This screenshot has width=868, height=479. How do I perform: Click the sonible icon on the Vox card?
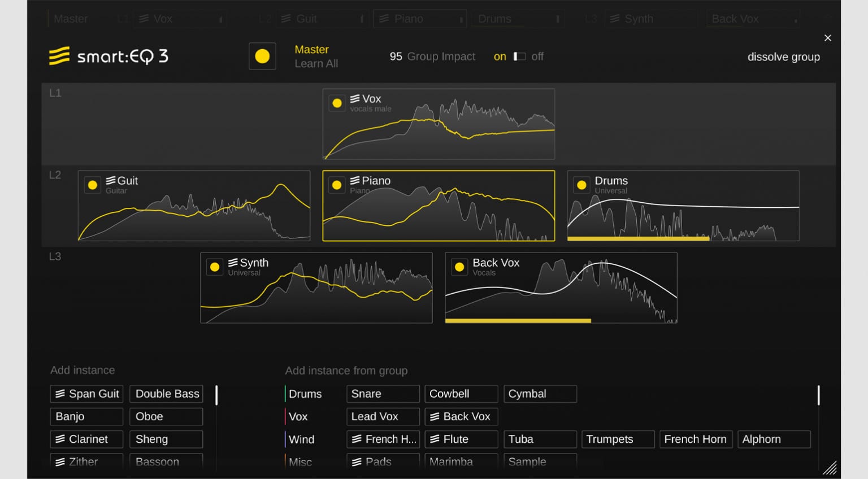click(355, 98)
